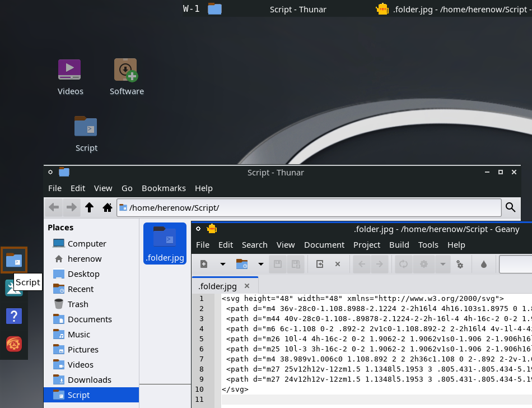Select Desktop in Thunar Places

[x=91, y=274]
